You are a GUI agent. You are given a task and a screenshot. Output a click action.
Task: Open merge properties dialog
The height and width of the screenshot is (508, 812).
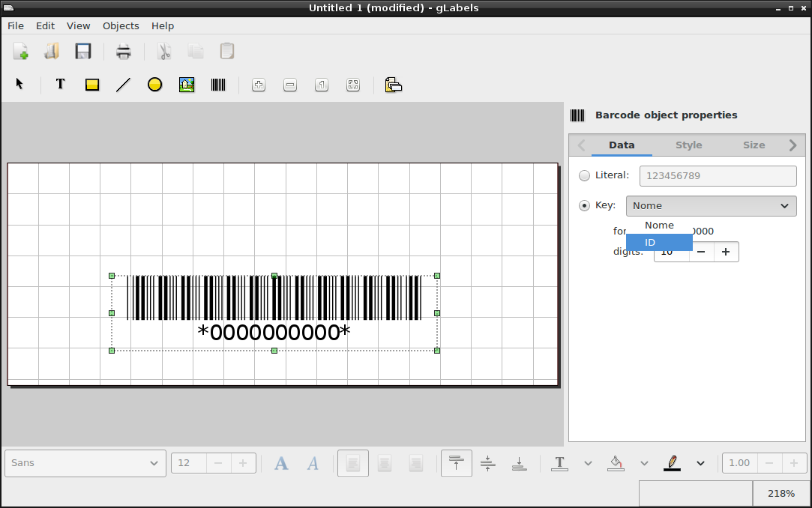click(394, 85)
